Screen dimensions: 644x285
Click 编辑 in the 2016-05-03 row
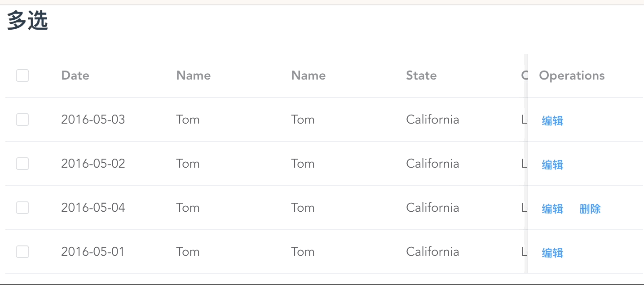click(552, 120)
